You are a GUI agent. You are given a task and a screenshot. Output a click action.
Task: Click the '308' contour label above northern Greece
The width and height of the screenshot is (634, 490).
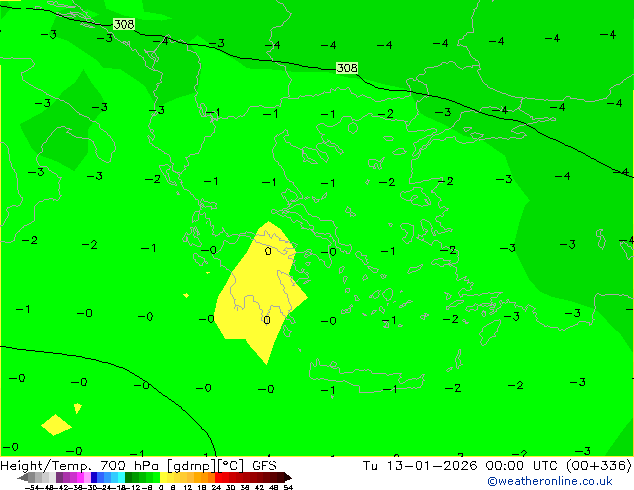click(x=347, y=68)
